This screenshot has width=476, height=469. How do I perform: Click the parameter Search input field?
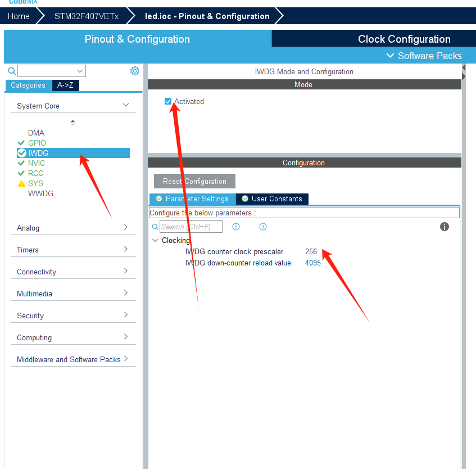tap(191, 227)
